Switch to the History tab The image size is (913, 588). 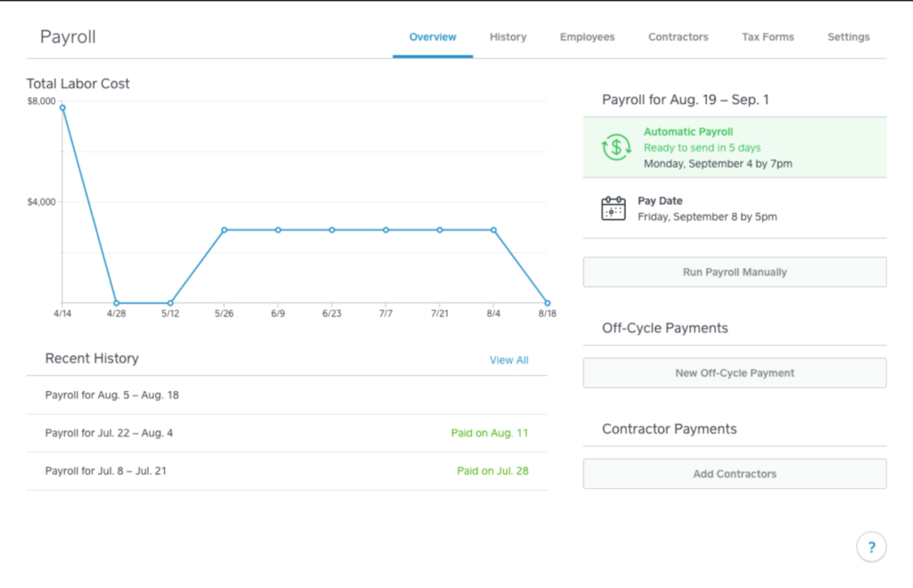507,37
